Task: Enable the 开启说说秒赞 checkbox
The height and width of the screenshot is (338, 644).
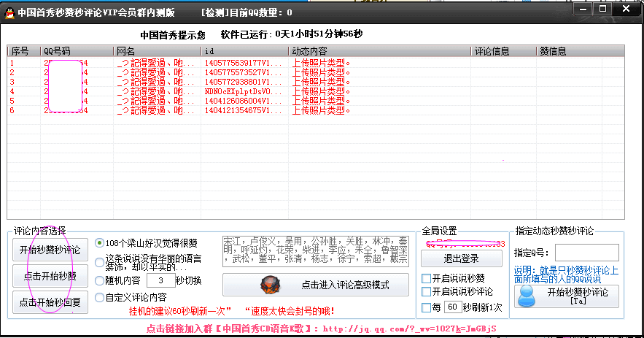Action: [427, 278]
